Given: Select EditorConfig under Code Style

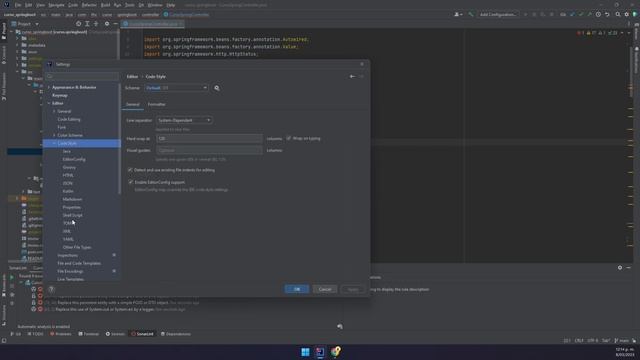Looking at the screenshot, I should pyautogui.click(x=74, y=159).
